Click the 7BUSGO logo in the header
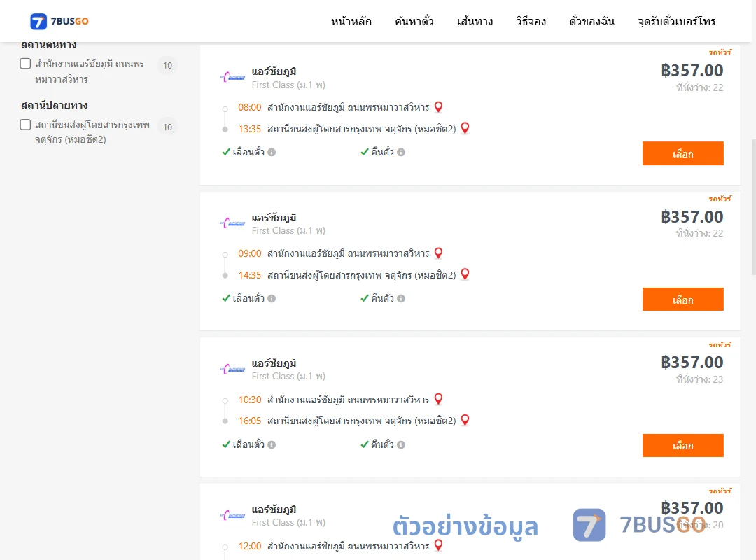The height and width of the screenshot is (560, 756). 59,21
